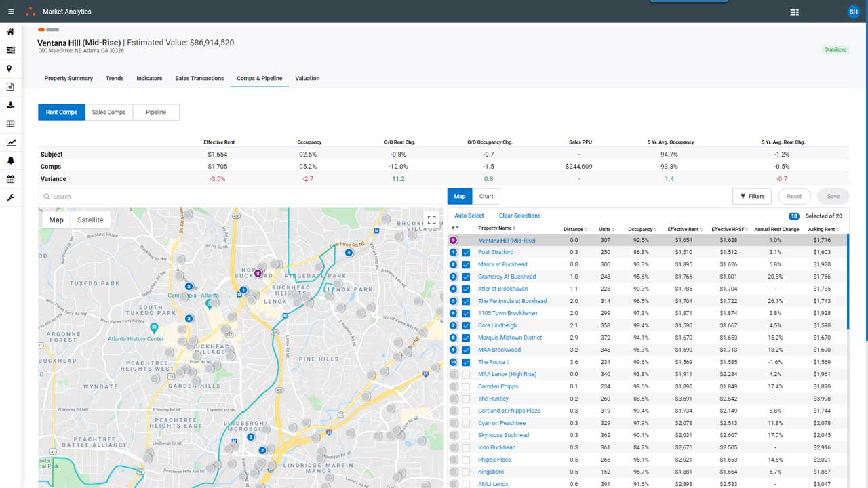Sort by Asking Rent column header

(x=823, y=229)
